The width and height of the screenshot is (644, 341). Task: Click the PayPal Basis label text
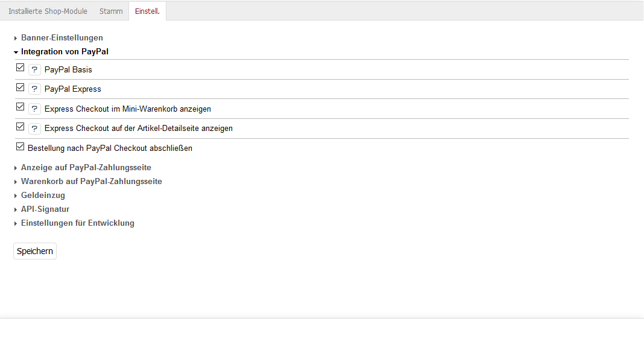tap(68, 70)
